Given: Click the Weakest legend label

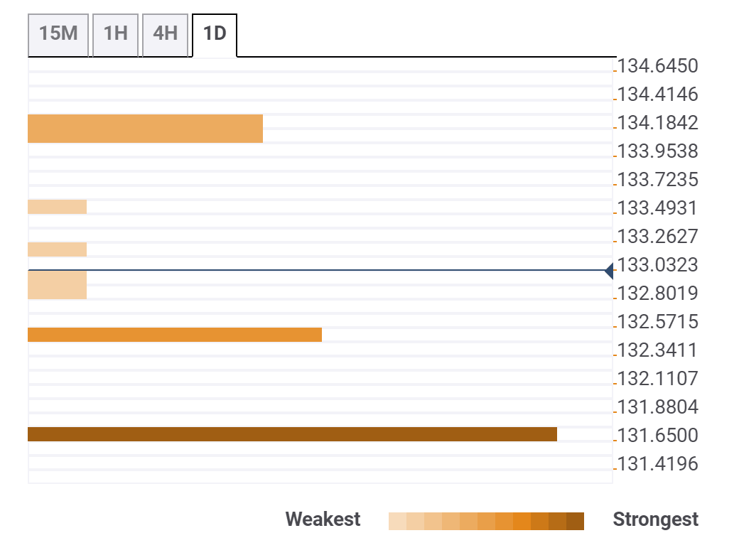Looking at the screenshot, I should coord(323,519).
